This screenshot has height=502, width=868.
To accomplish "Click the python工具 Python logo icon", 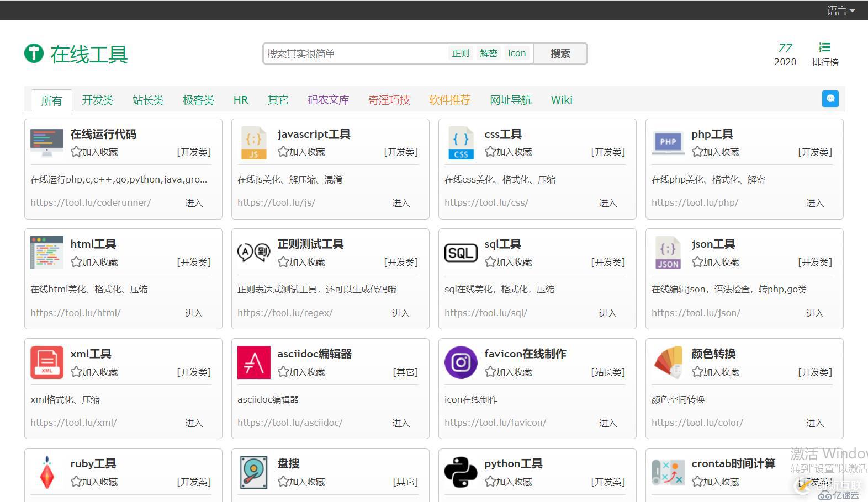I will pos(461,472).
